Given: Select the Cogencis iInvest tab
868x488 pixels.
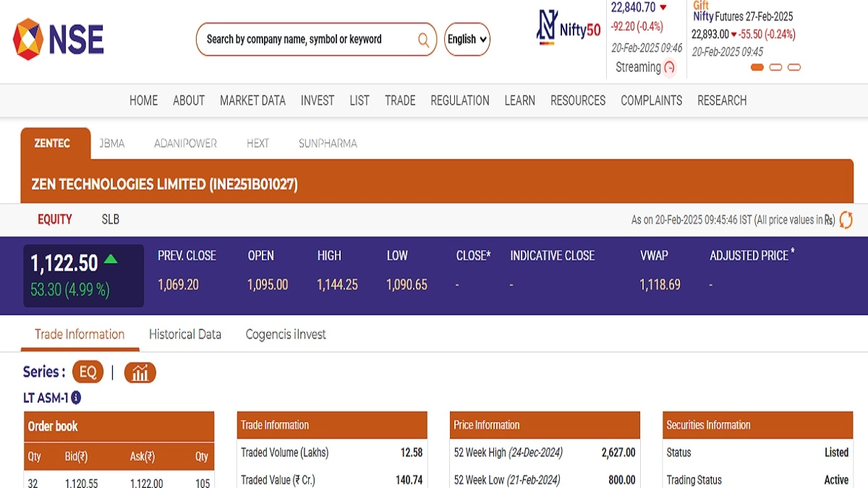Looking at the screenshot, I should pos(286,334).
